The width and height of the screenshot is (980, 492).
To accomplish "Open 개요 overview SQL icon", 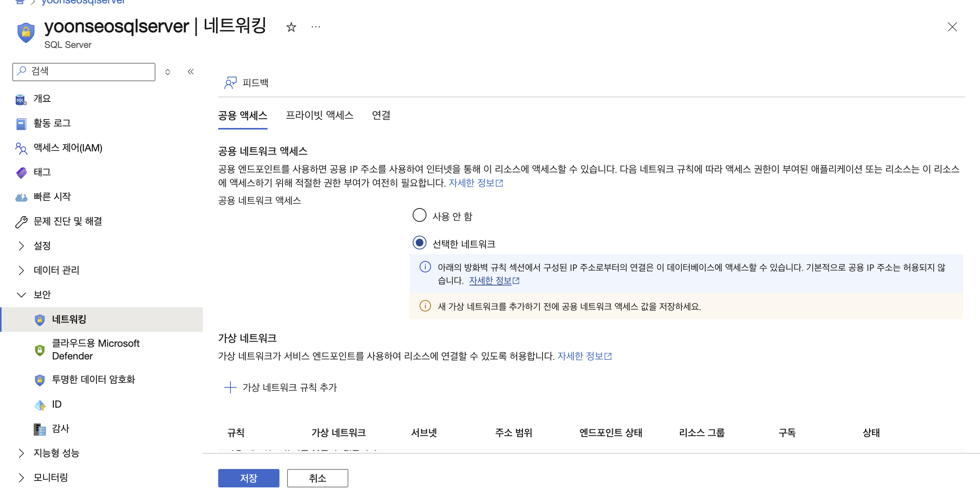I will click(x=21, y=99).
